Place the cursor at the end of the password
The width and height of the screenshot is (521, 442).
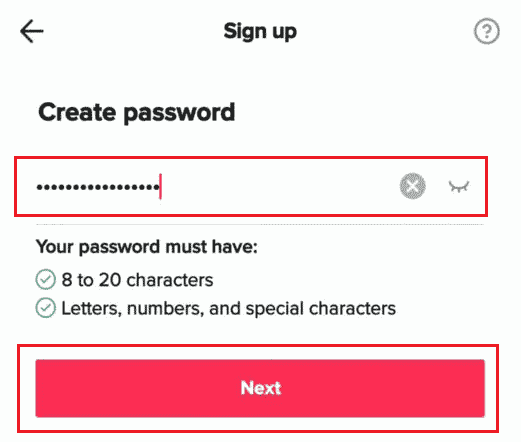tap(161, 187)
